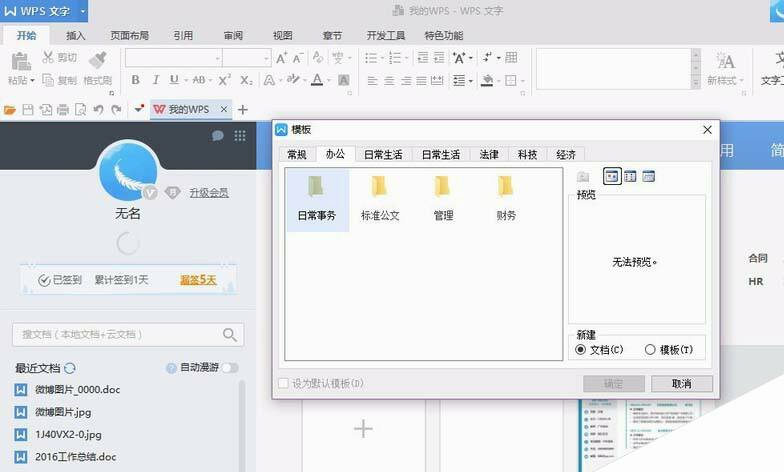Open recent file 2016工作总结.doc
The width and height of the screenshot is (784, 472).
[76, 456]
